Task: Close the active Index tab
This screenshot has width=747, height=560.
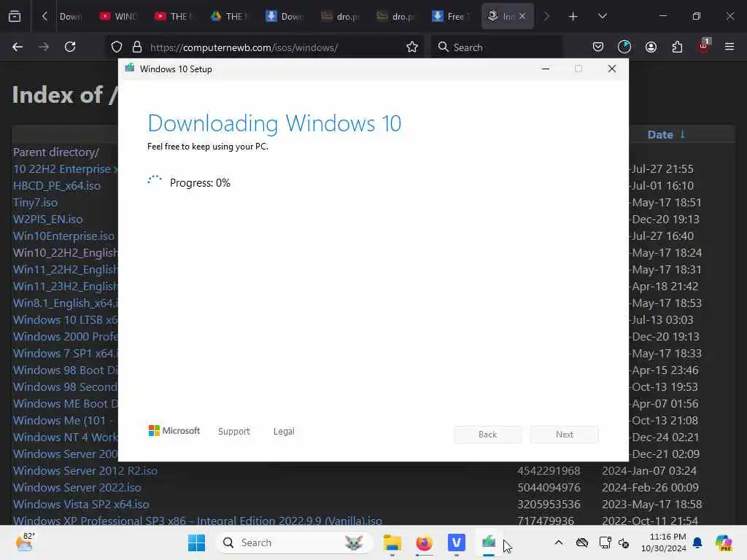Action: pyautogui.click(x=522, y=16)
